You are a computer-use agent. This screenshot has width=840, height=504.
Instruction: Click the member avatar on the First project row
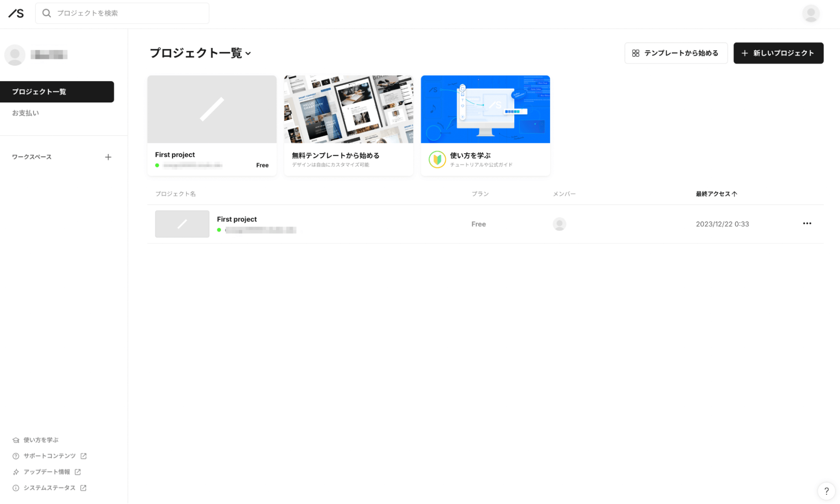(x=559, y=224)
